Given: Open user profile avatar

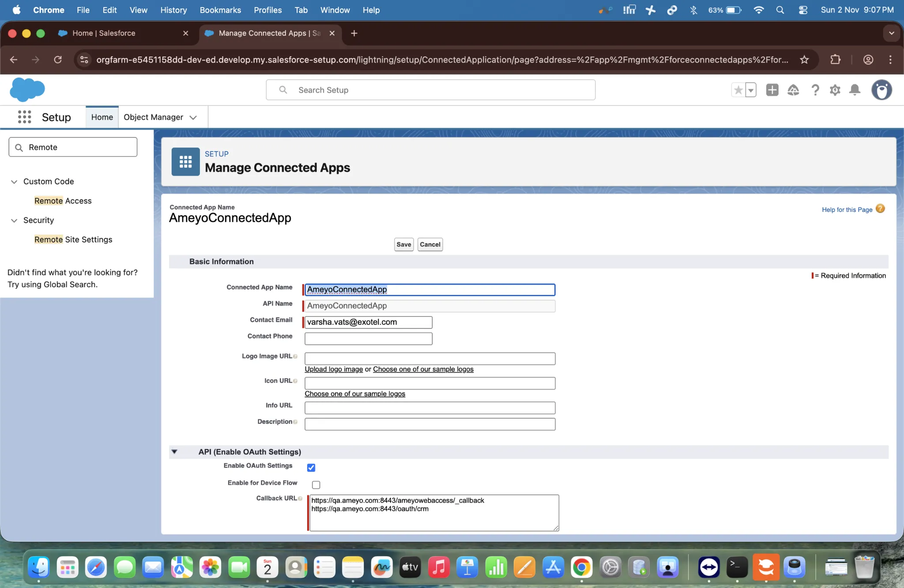Looking at the screenshot, I should pyautogui.click(x=881, y=90).
